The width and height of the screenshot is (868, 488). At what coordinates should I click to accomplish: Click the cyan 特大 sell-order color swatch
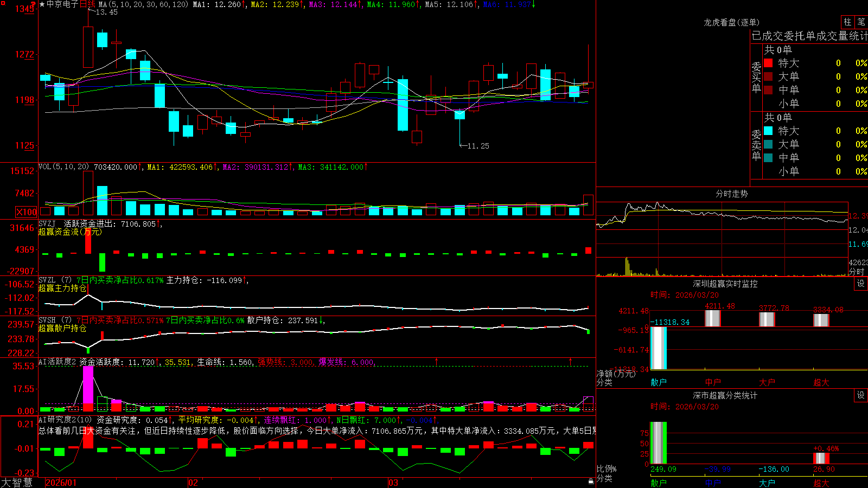pyautogui.click(x=768, y=131)
